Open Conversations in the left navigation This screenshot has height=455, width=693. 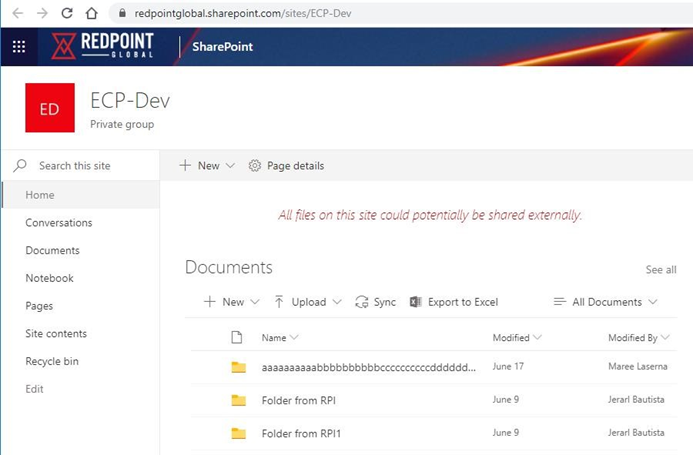59,223
